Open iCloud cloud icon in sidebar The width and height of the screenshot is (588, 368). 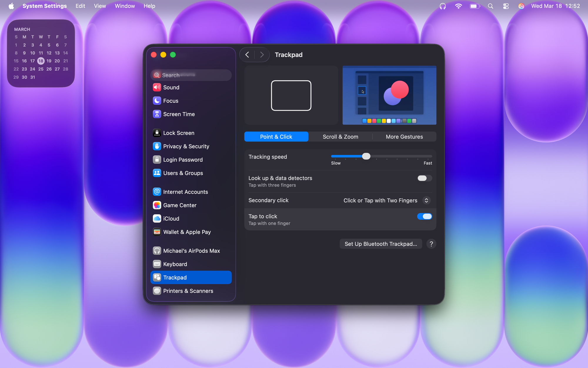[x=157, y=219]
